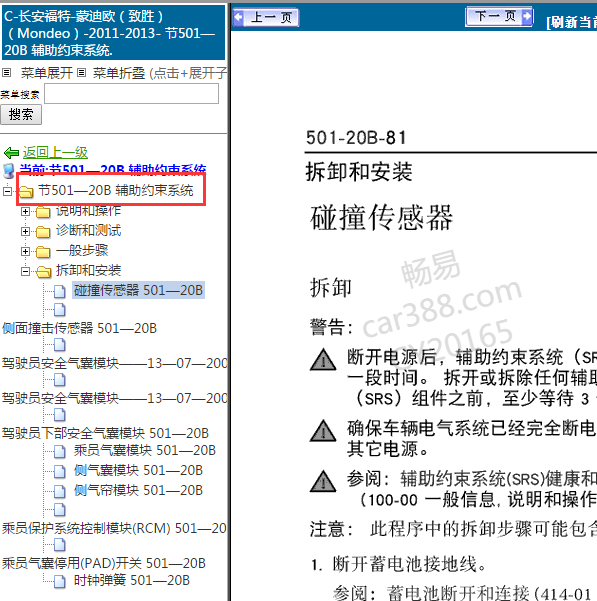Click 菜单展开 to expand the menu
Screen dimensions: 597x601
tap(47, 73)
